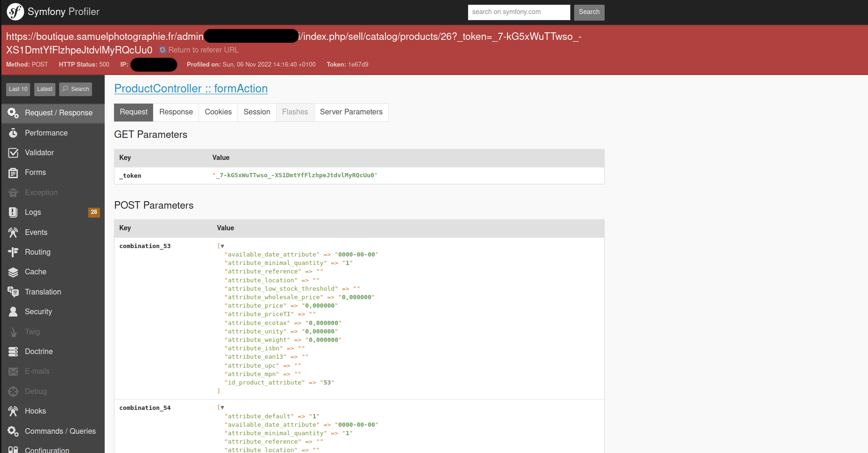Open Cache layers icon

tap(13, 272)
